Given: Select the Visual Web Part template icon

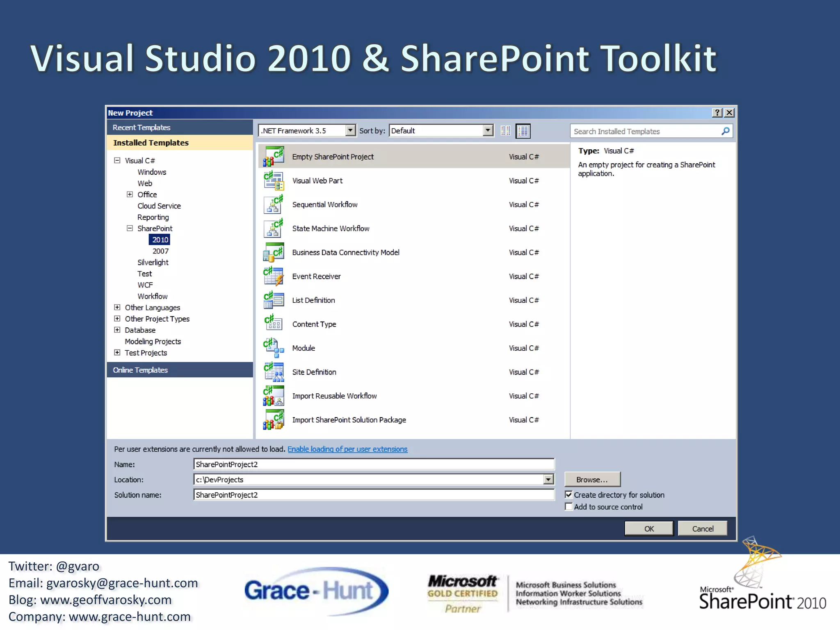Looking at the screenshot, I should (274, 181).
